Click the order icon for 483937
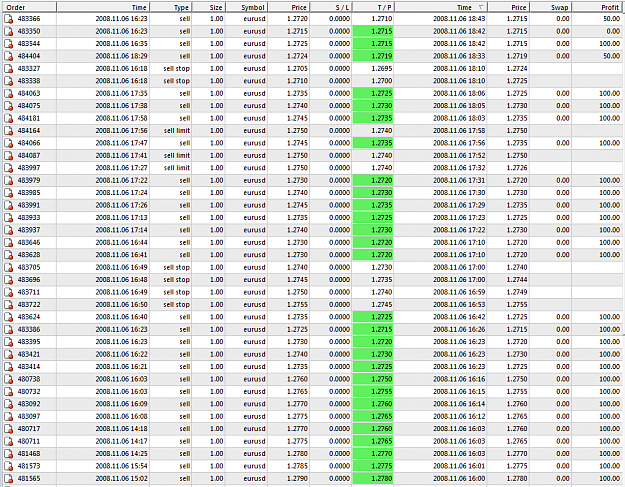Image resolution: width=625 pixels, height=487 pixels. [8, 230]
